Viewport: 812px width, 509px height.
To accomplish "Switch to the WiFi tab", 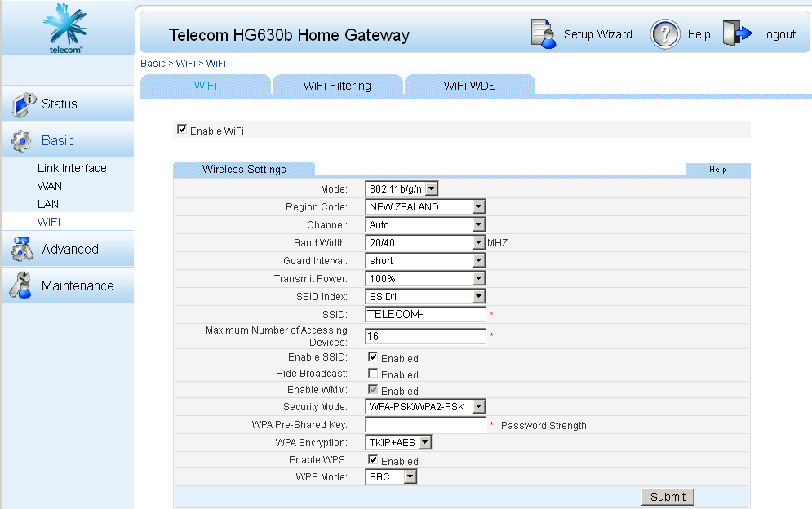I will click(206, 86).
